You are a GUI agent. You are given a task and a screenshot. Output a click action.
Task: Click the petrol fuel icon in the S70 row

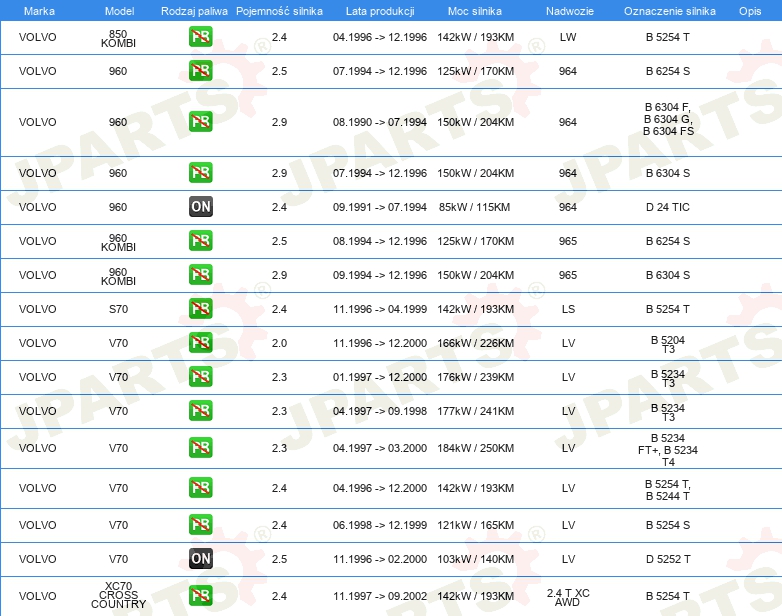coord(200,309)
